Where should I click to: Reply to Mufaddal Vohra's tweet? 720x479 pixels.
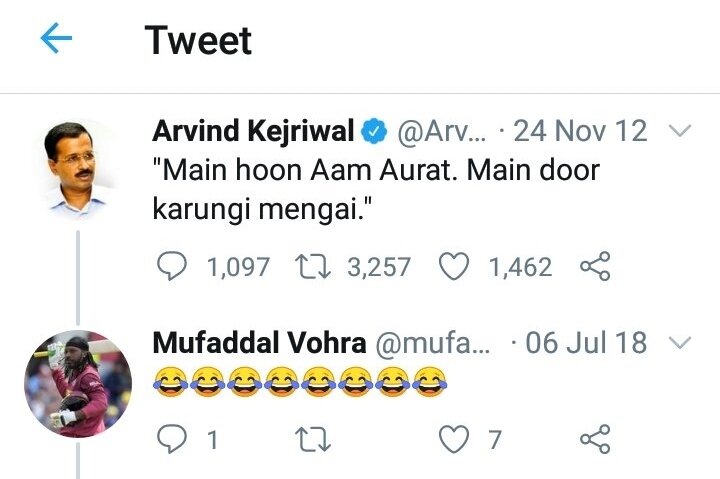coord(173,438)
